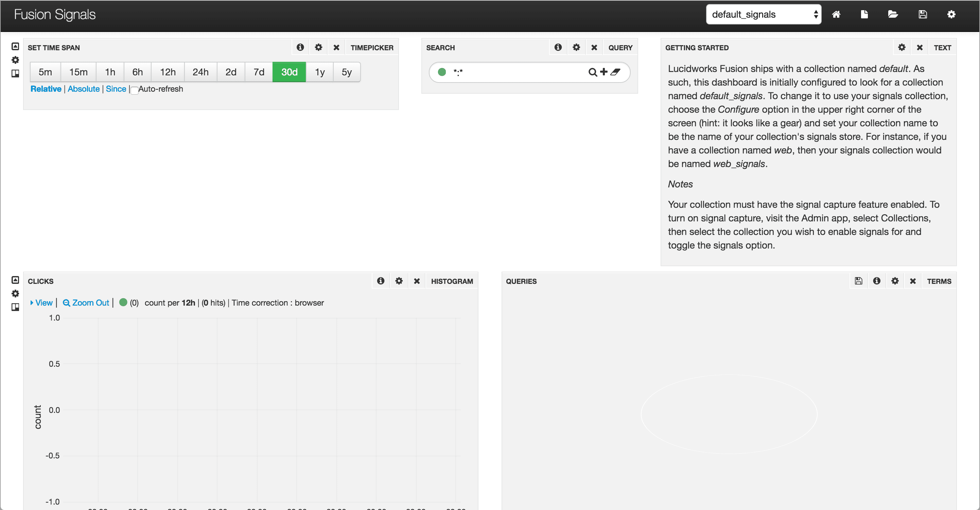Select the 12h time span
This screenshot has height=510, width=980.
[168, 72]
